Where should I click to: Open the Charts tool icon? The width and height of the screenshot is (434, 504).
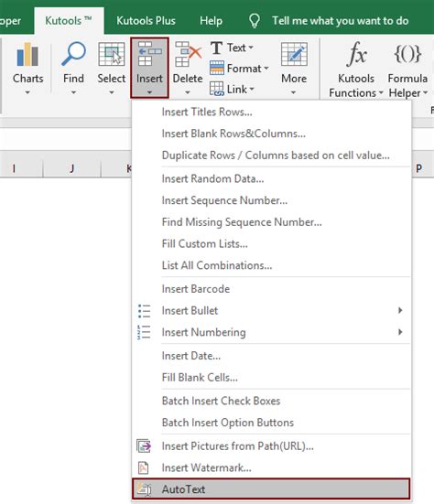click(x=27, y=54)
